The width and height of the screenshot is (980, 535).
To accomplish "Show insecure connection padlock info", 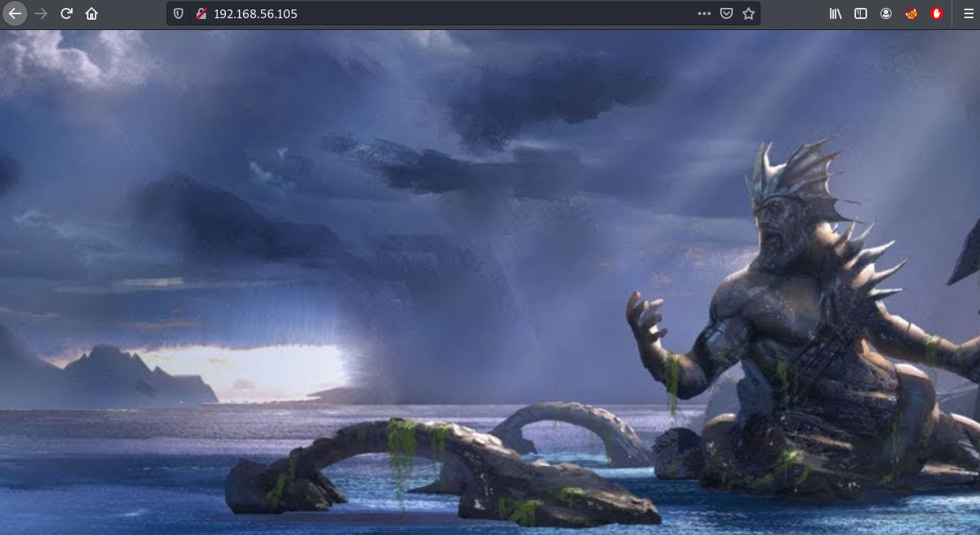I will (201, 13).
